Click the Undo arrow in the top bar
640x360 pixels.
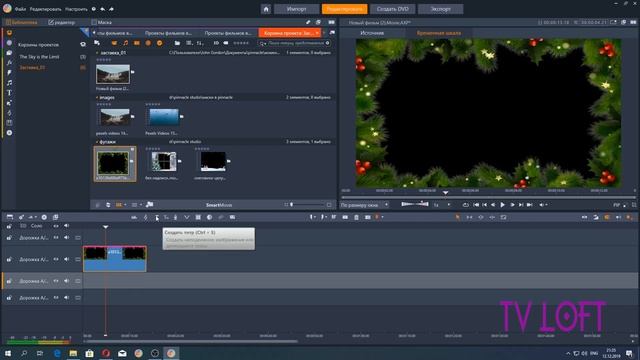click(102, 9)
